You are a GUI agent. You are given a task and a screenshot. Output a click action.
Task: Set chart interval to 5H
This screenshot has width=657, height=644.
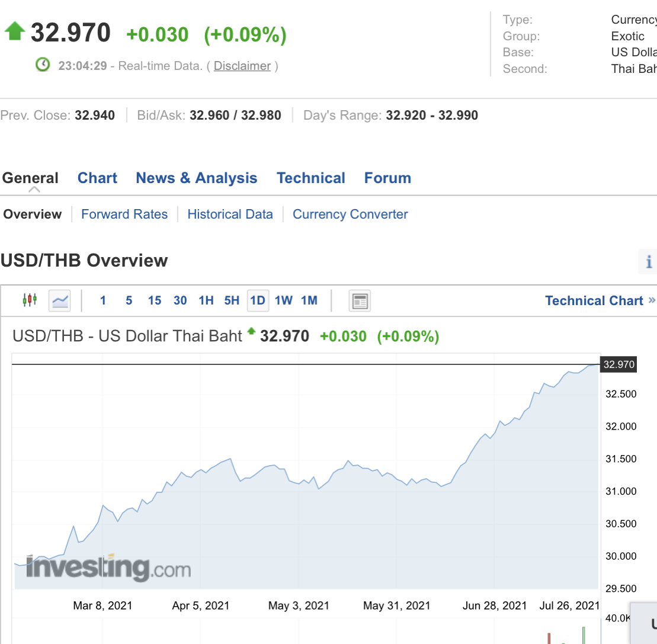[x=232, y=300]
